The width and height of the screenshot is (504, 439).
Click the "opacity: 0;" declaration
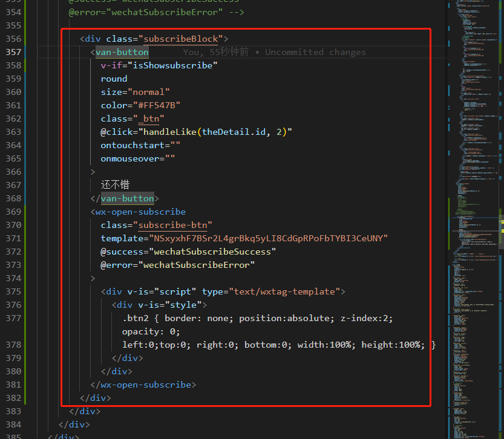pyautogui.click(x=151, y=332)
